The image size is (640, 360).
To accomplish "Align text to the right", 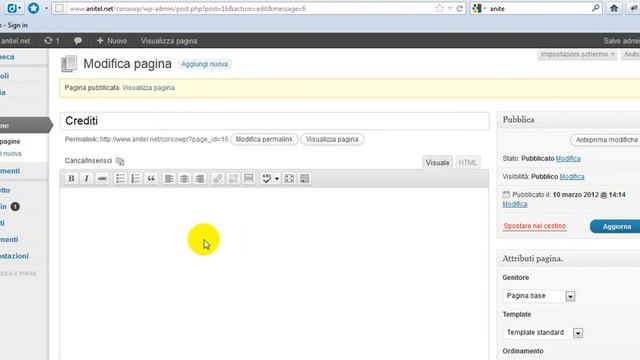I will (200, 178).
